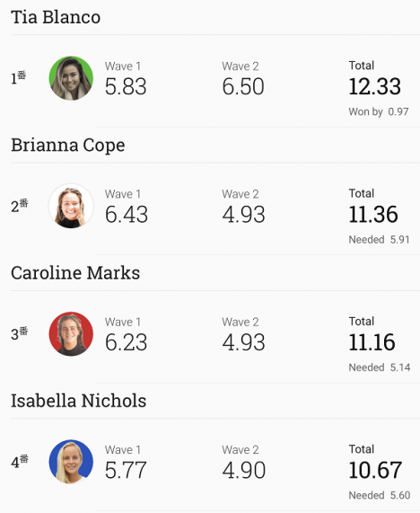Click the total score 11.36
420x513 pixels.
(373, 215)
